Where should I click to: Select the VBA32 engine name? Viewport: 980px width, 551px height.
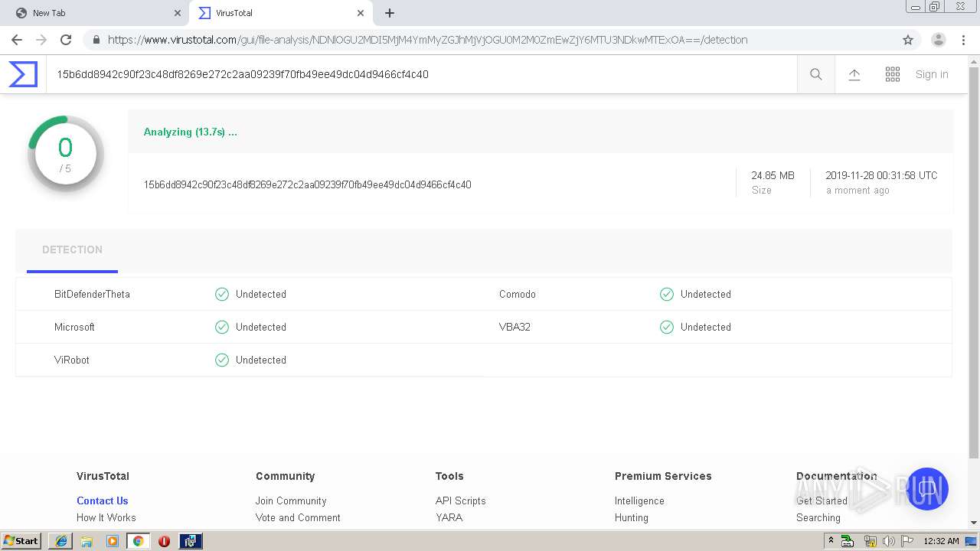[x=514, y=327]
